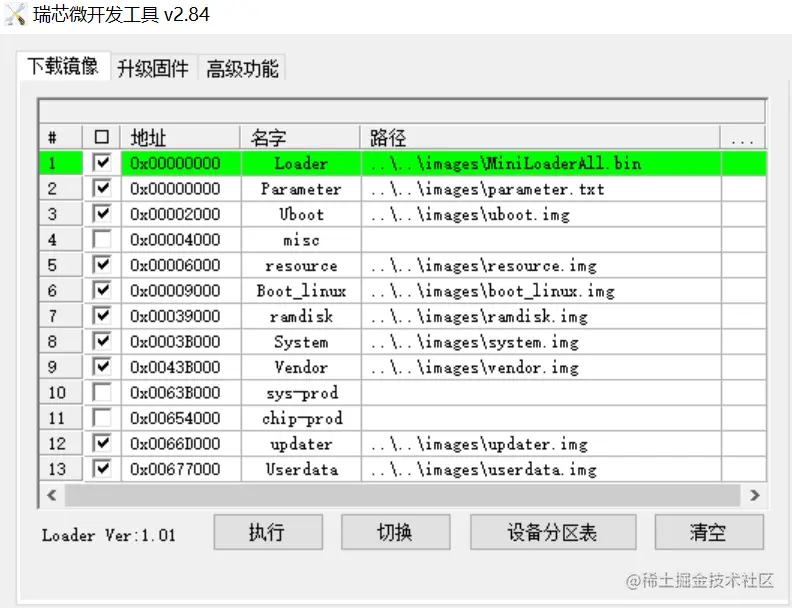Select the Parameter name cell
Screen dimensions: 792x608
[x=301, y=189]
